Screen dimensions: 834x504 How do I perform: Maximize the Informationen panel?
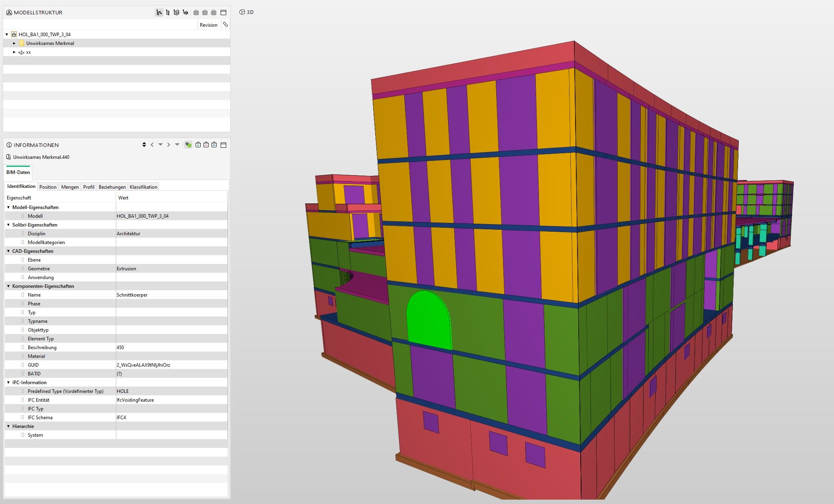point(223,145)
